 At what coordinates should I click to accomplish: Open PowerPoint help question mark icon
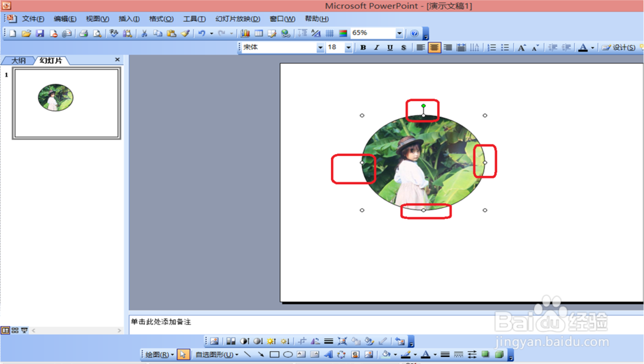point(414,34)
